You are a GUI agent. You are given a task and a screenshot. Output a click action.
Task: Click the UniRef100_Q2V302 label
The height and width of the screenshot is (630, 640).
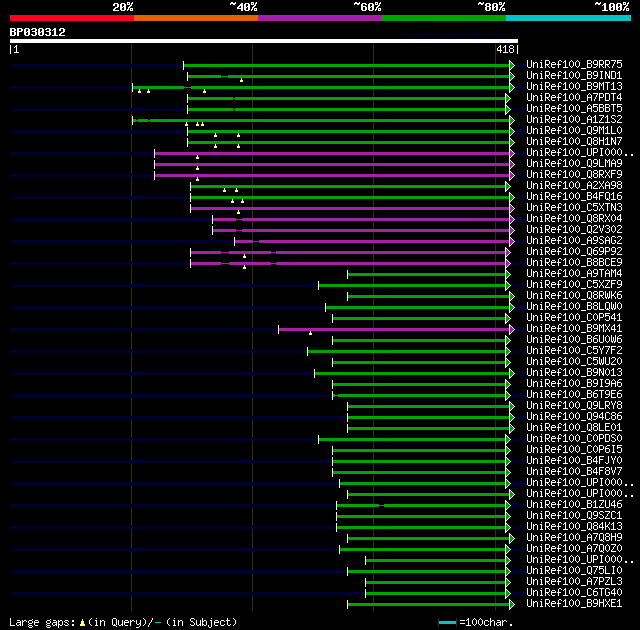(574, 230)
